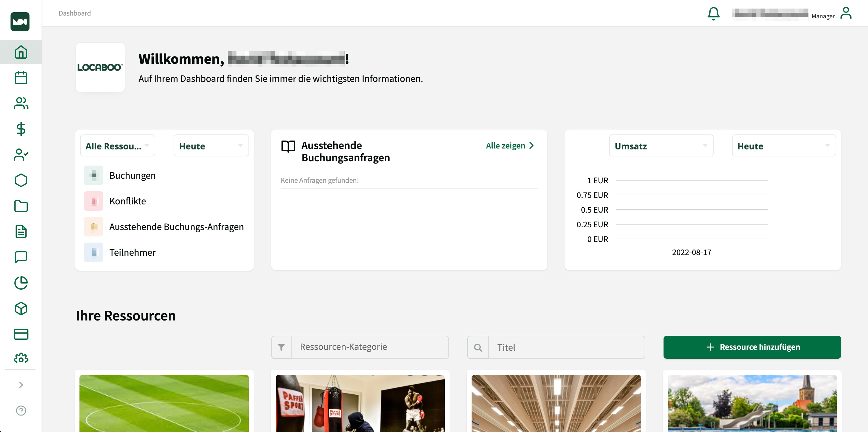Open the Umsatz dropdown

[661, 145]
